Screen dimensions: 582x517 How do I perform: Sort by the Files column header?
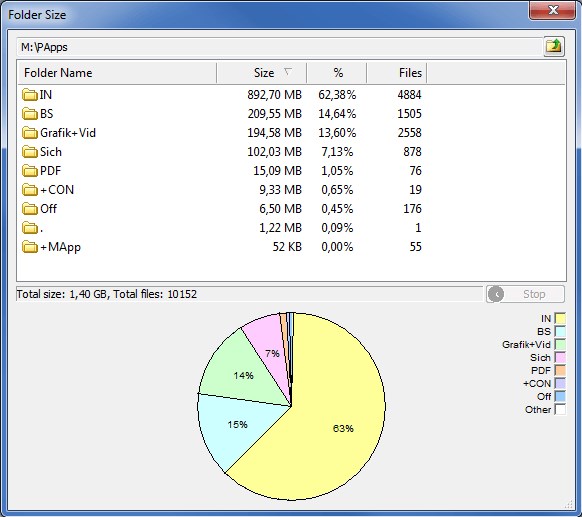[397, 73]
